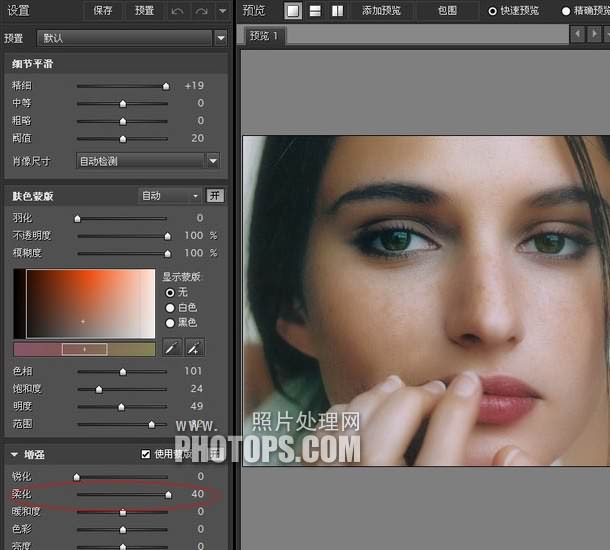Open the dropdown arrow next to redo
The height and width of the screenshot is (550, 610).
click(223, 11)
